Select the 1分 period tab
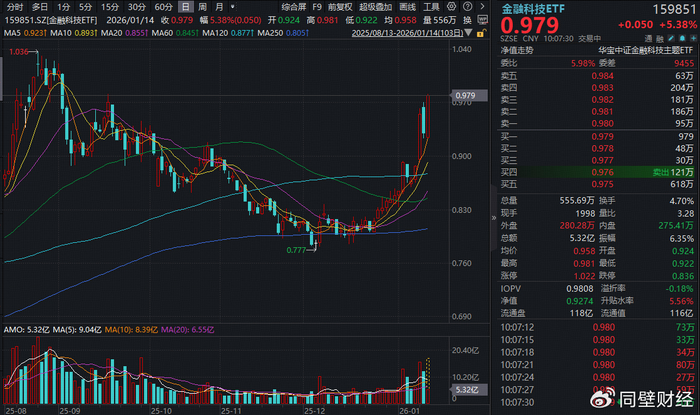Image resolution: width=700 pixels, height=415 pixels. point(63,7)
